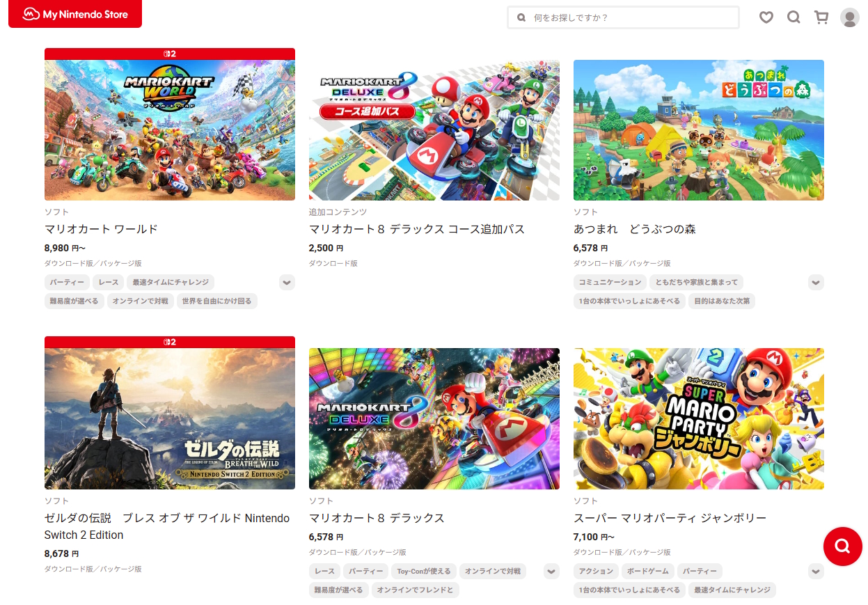
Task: Select the コミュニケーション tag
Action: pos(610,282)
